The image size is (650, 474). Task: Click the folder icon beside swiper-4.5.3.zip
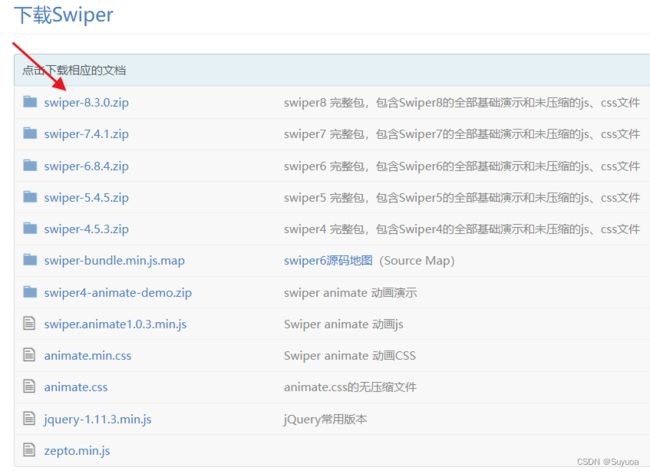[x=30, y=228]
